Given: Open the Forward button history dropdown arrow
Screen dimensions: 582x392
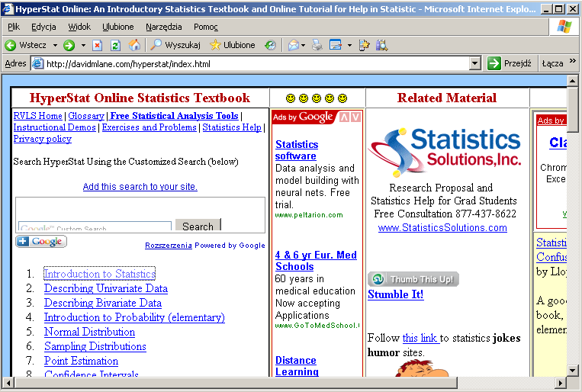Looking at the screenshot, I should [x=83, y=45].
